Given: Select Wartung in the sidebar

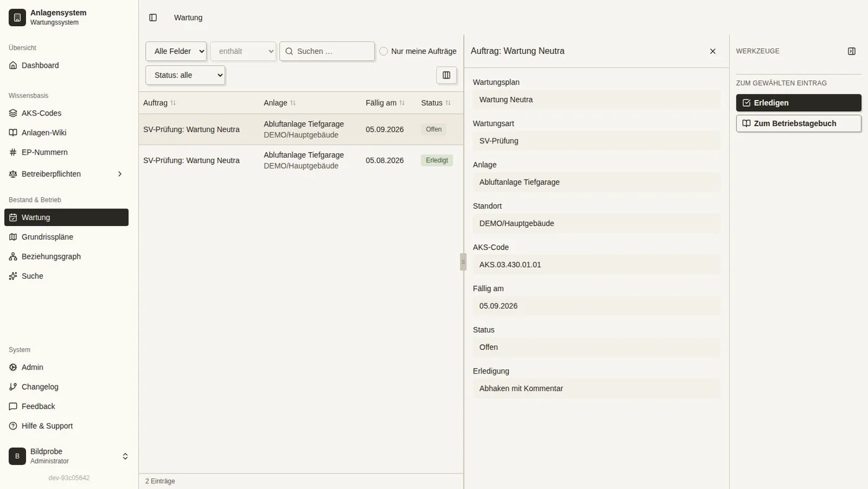Looking at the screenshot, I should point(66,217).
